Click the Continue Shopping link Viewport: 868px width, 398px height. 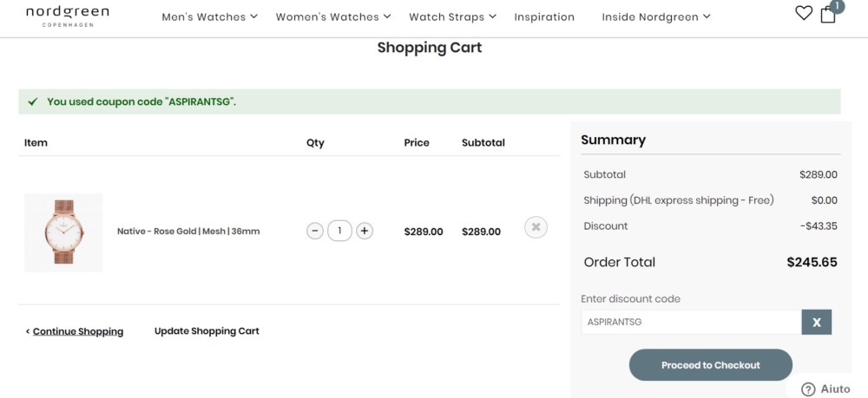(77, 331)
